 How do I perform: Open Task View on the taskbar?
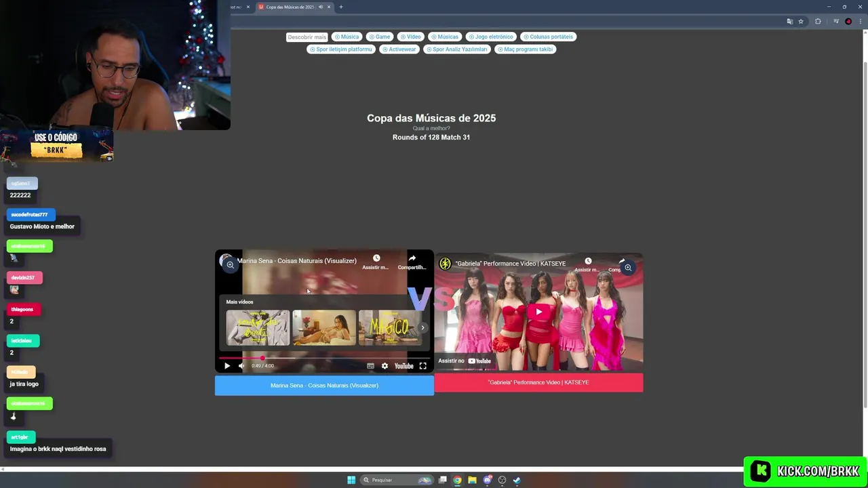coord(443,480)
